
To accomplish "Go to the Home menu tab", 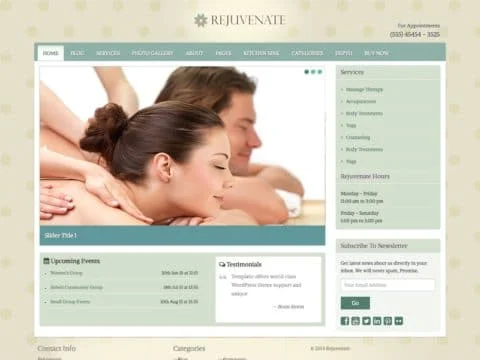I will pyautogui.click(x=51, y=53).
